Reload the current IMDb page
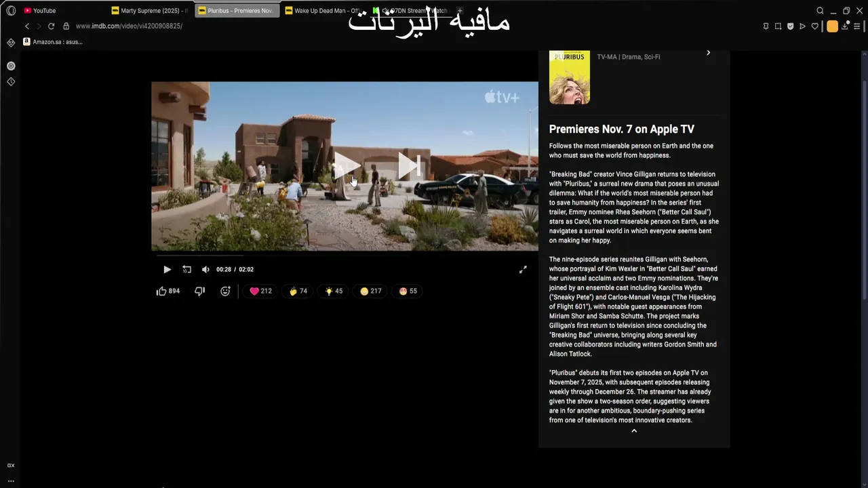This screenshot has width=868, height=488. [x=51, y=26]
